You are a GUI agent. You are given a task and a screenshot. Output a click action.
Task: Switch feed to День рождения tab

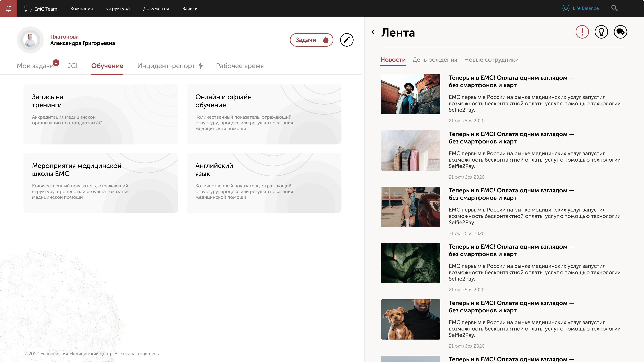point(435,60)
